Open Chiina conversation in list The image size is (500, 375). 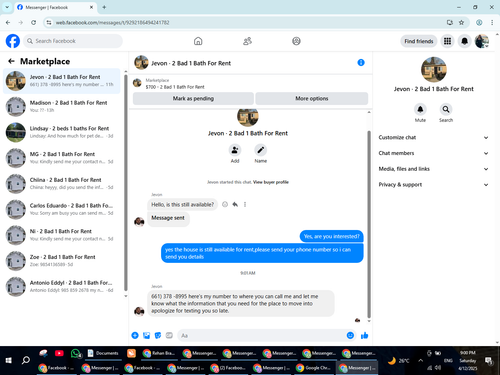point(62,183)
